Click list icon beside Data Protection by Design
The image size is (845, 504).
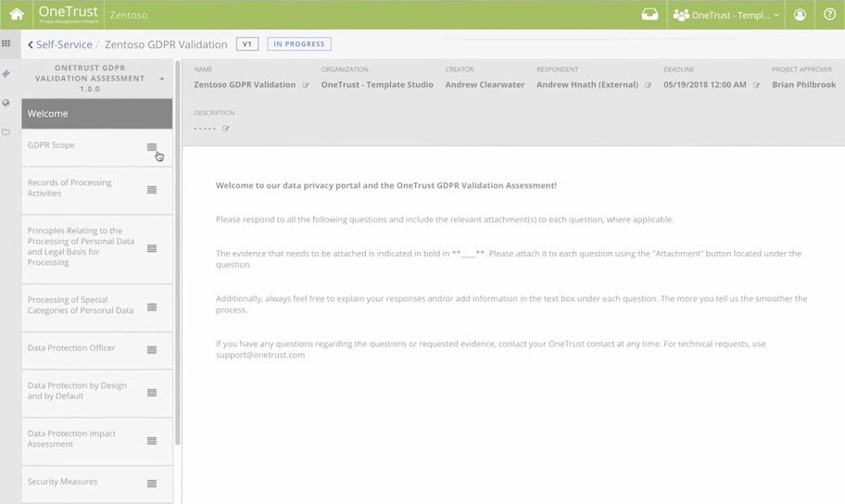point(152,393)
